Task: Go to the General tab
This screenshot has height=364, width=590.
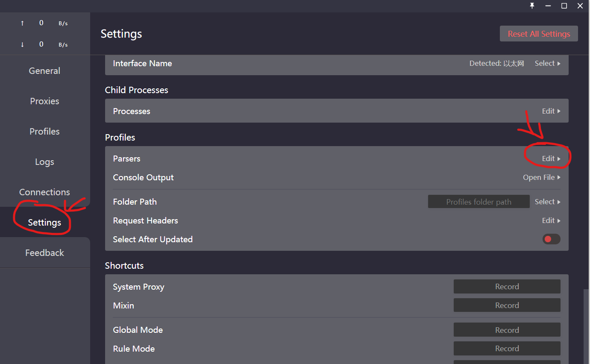Action: point(45,71)
